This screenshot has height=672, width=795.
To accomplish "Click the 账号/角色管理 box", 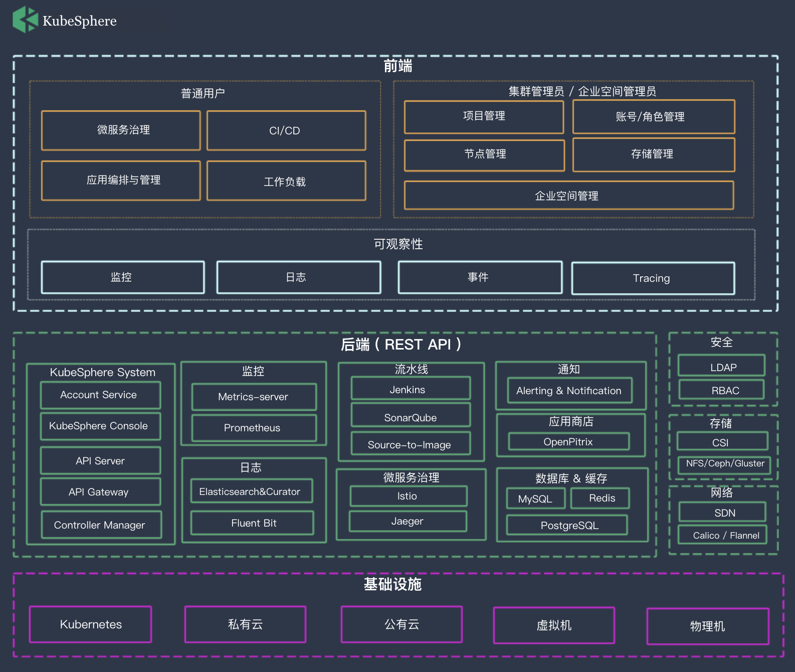I will [x=653, y=117].
